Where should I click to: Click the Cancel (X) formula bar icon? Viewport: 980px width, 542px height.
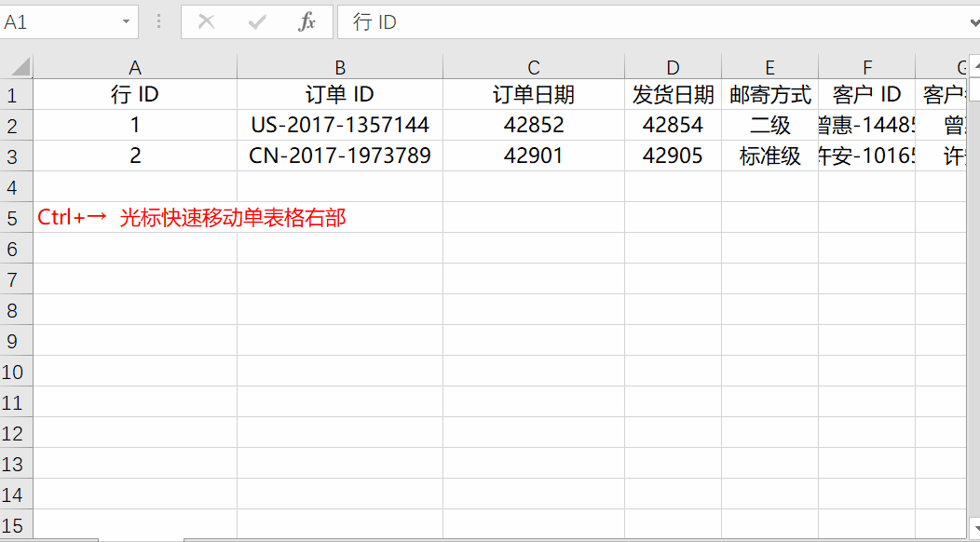click(206, 22)
